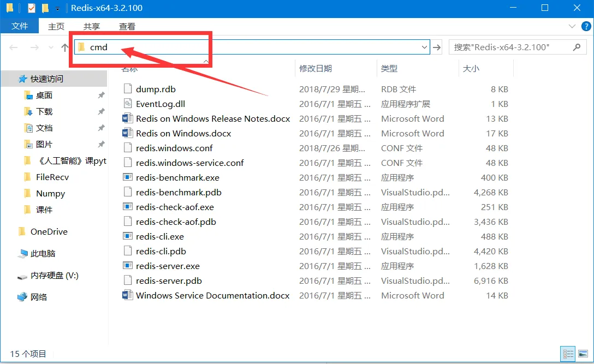Screen dimensions: 594x364
Task: Unpin 桌面 using its pin icon
Action: pos(101,96)
